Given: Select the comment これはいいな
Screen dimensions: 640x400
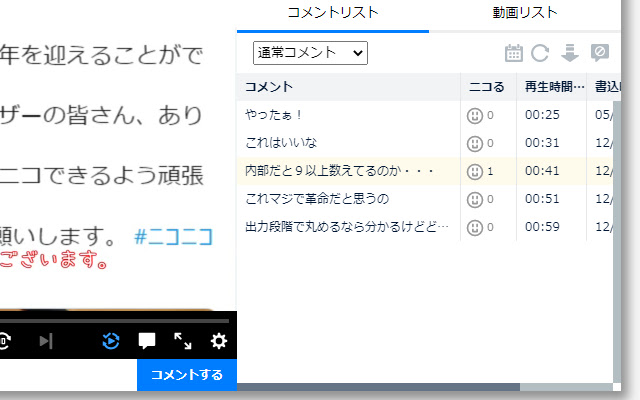Looking at the screenshot, I should [x=281, y=143].
